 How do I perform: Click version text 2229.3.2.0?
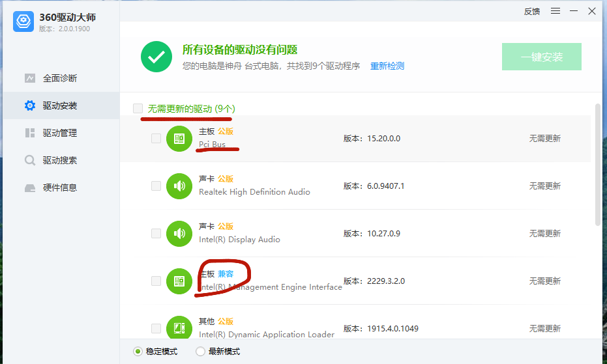point(386,281)
